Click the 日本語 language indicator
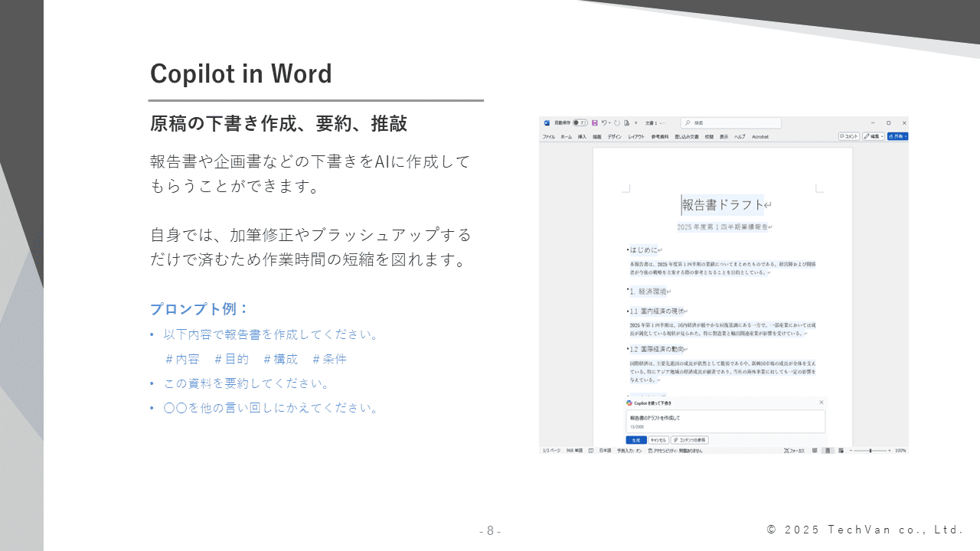980x551 pixels. click(x=605, y=451)
